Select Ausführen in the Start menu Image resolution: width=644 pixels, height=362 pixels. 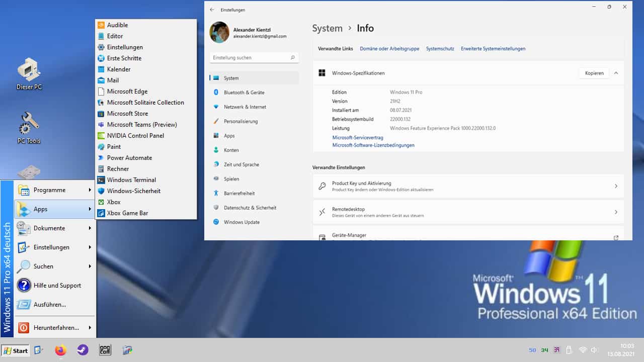tap(54, 305)
